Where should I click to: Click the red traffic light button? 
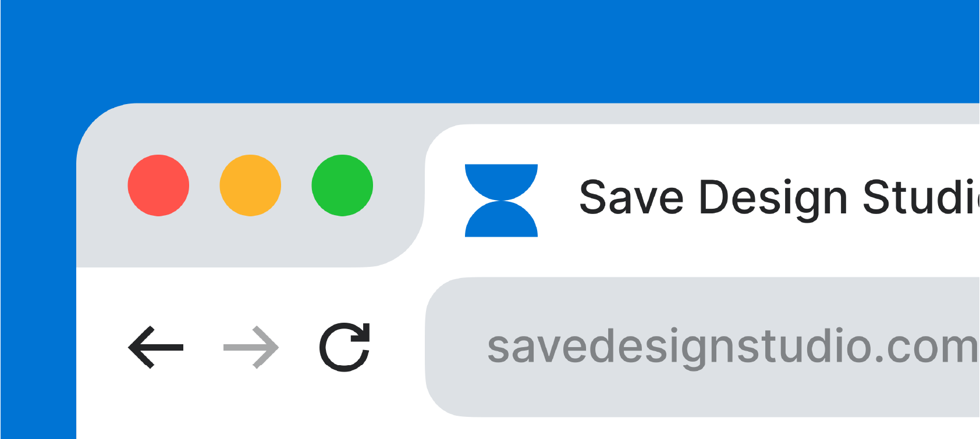pyautogui.click(x=158, y=185)
